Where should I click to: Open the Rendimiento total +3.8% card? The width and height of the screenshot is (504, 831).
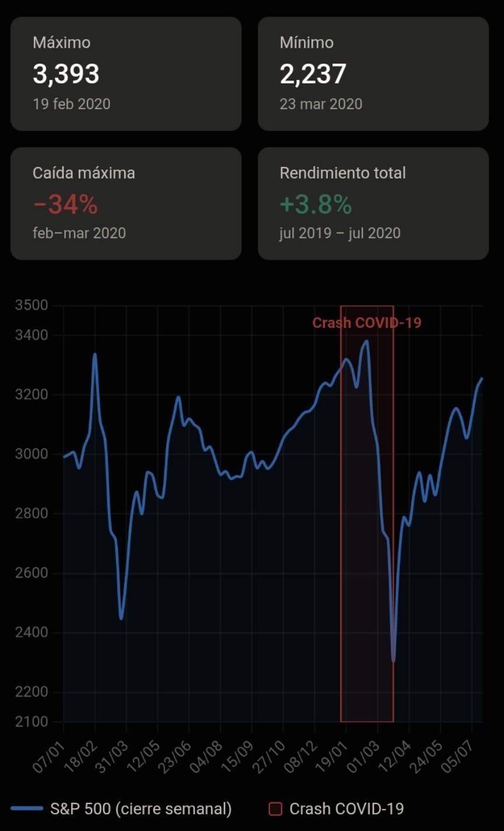pos(373,203)
